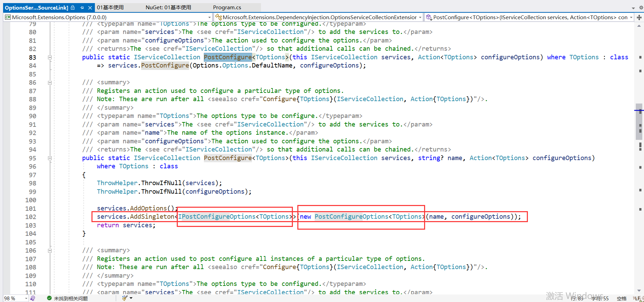Open the document tab overflow list arrow
This screenshot has height=302, width=644.
tap(633, 8)
